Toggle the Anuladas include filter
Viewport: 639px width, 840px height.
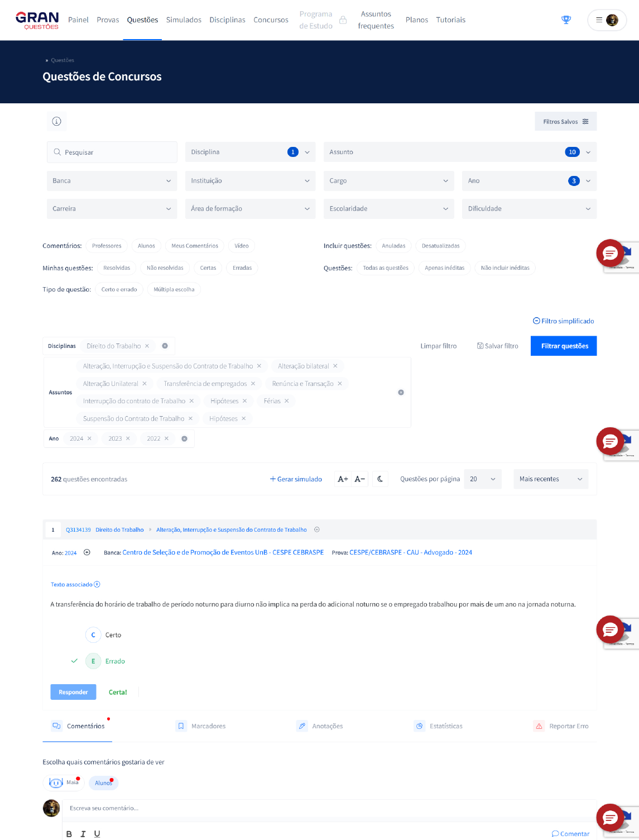coord(393,246)
